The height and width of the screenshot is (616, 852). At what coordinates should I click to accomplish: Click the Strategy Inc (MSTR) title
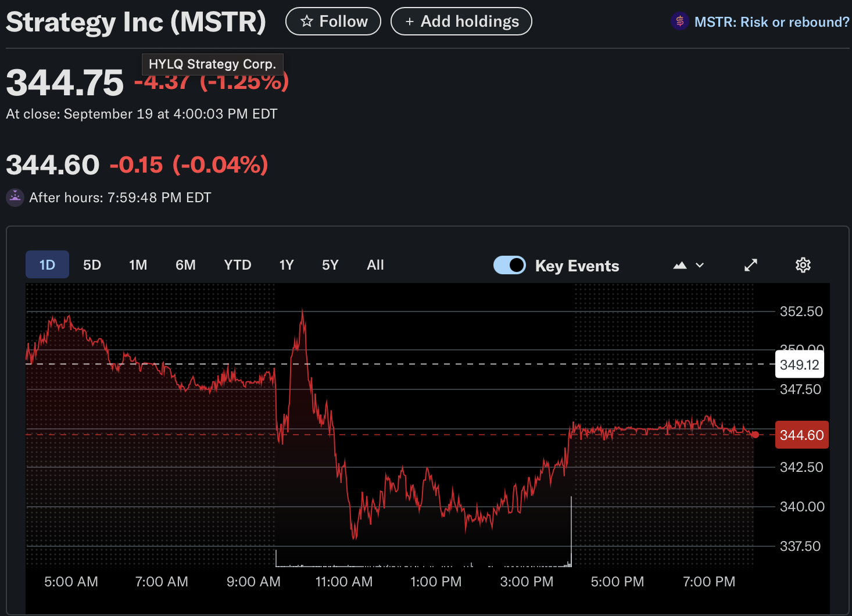(136, 22)
